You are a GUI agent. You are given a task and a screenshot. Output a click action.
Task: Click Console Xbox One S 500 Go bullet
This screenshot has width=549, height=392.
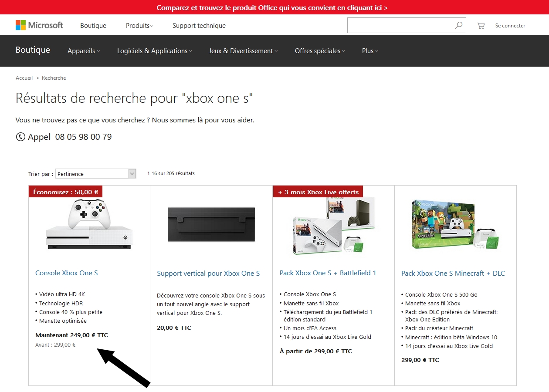click(x=441, y=295)
